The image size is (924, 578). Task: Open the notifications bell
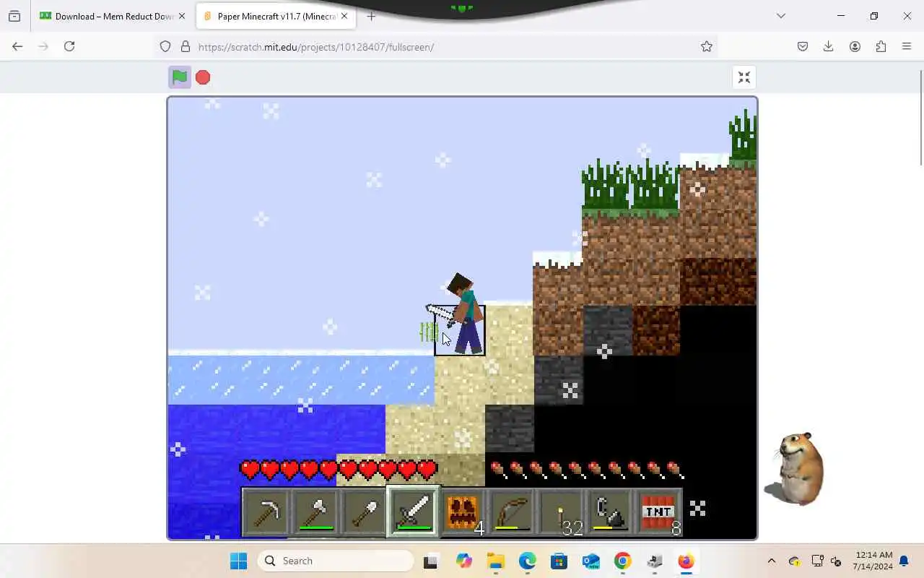(x=904, y=561)
